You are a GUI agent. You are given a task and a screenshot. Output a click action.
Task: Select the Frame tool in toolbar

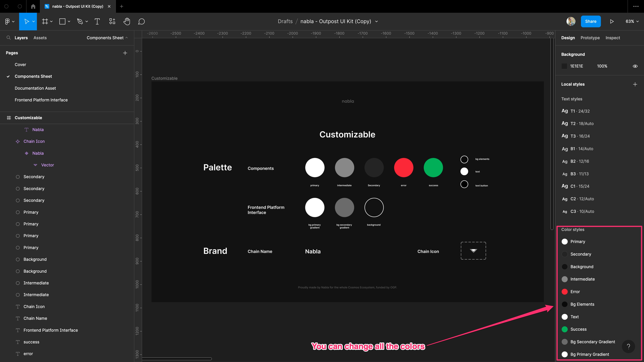[x=44, y=21]
